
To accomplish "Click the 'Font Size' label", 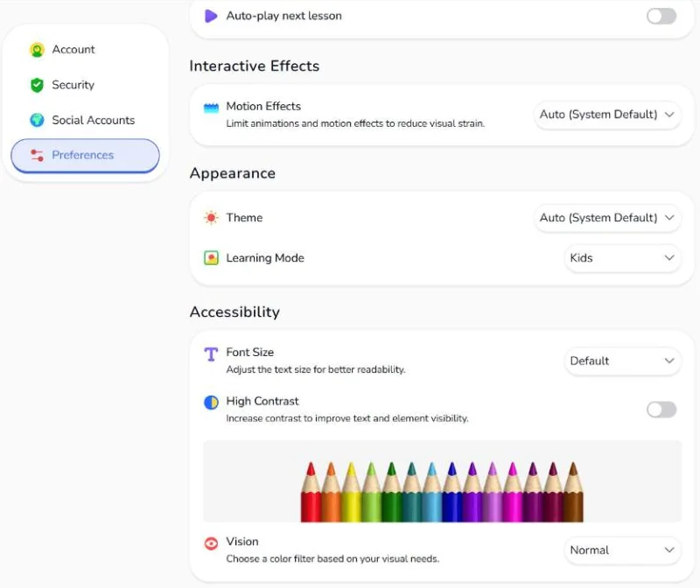I will 250,353.
